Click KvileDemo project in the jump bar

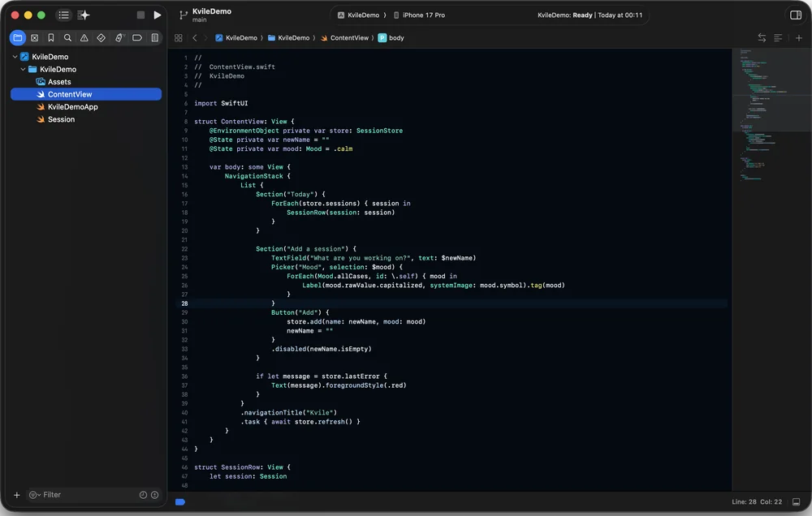(x=236, y=38)
